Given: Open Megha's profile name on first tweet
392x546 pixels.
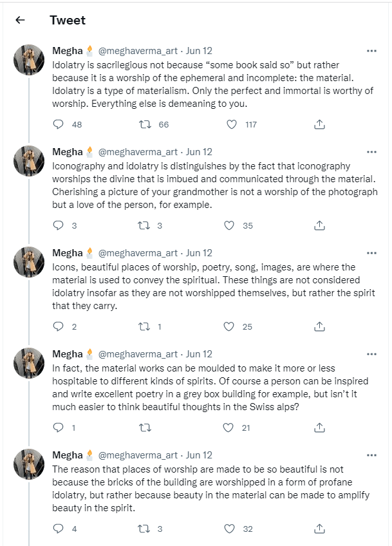Looking at the screenshot, I should pyautogui.click(x=68, y=51).
